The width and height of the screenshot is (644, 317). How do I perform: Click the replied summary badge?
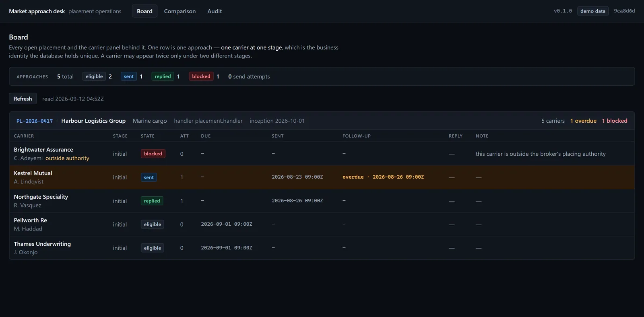[163, 76]
